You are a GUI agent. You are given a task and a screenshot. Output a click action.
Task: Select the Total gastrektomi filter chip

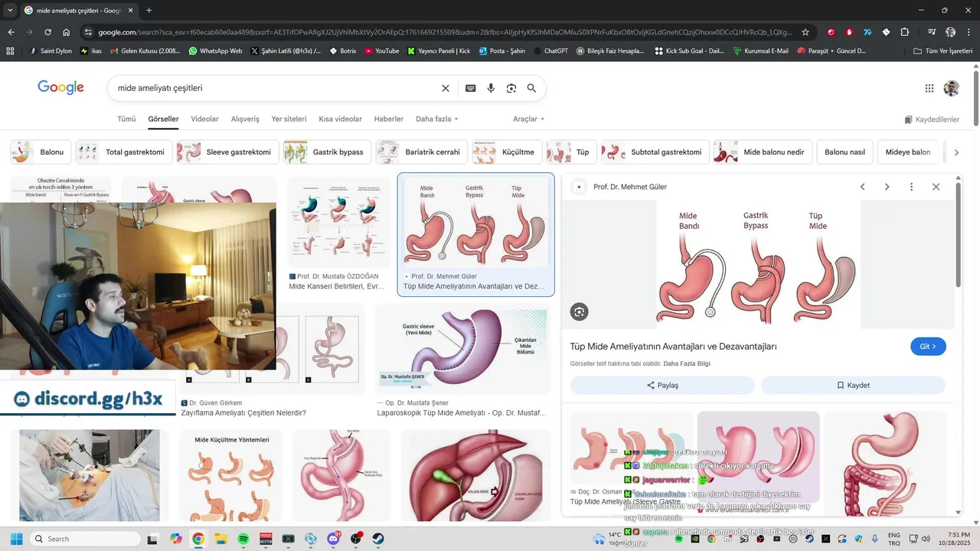tap(122, 152)
